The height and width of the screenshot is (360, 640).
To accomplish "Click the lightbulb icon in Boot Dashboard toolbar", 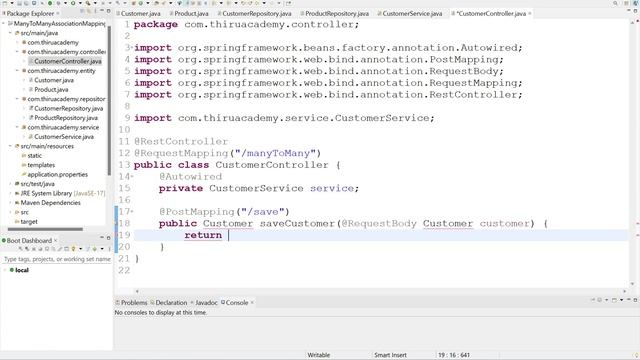I will pos(73,249).
